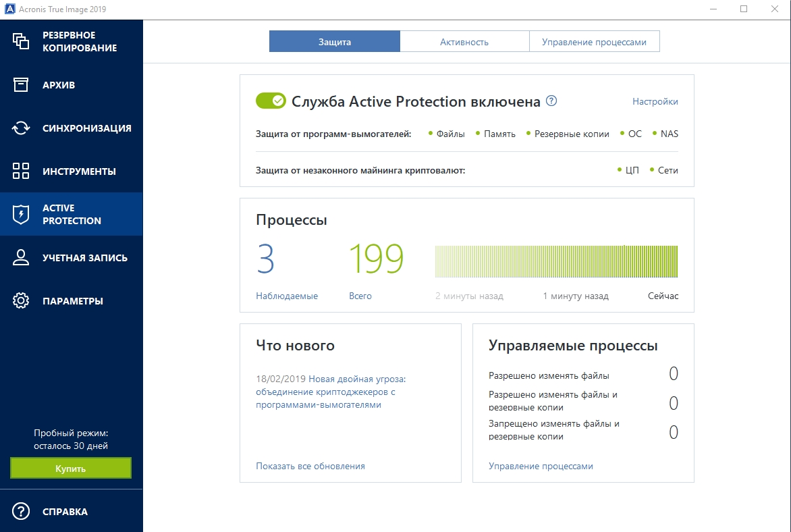Click the monitored processes number 3
The image size is (791, 532).
click(x=265, y=259)
